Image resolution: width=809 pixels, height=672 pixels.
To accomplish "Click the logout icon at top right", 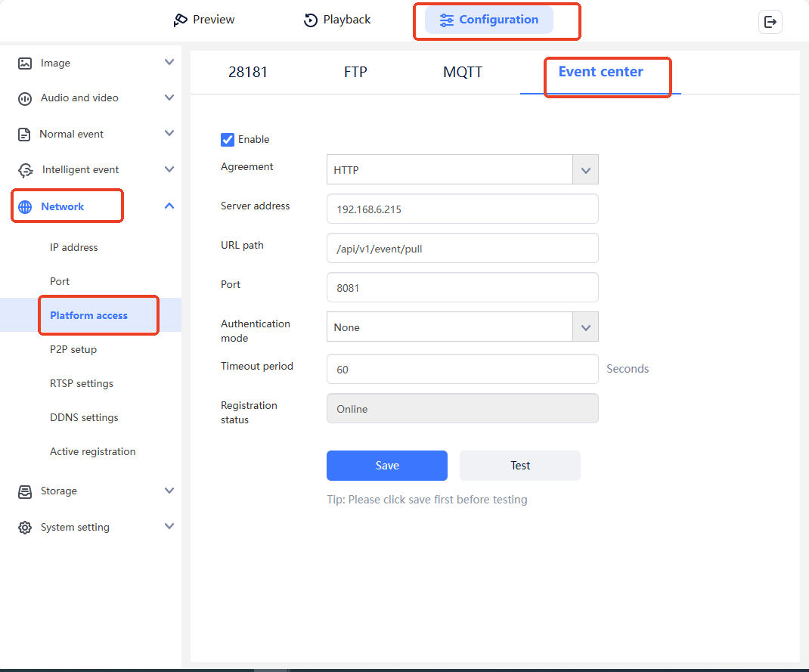I will click(770, 22).
